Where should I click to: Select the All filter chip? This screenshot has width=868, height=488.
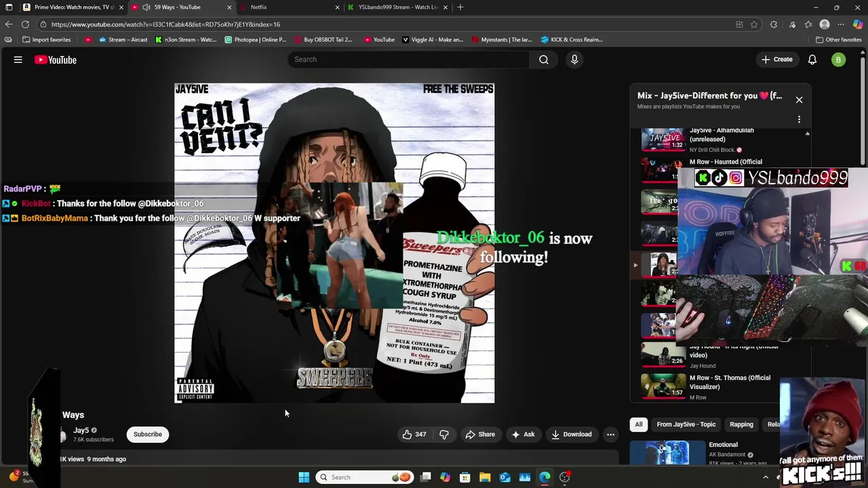[x=639, y=424]
